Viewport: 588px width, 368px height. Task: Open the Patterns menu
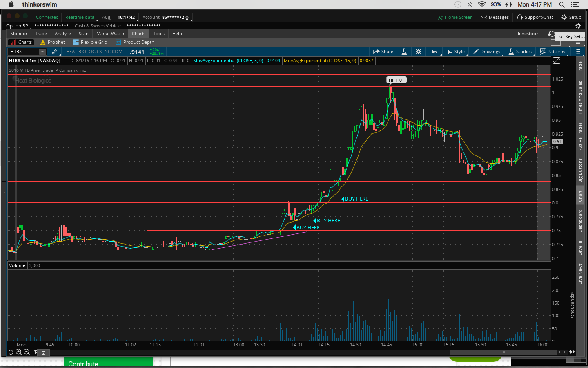pyautogui.click(x=552, y=52)
